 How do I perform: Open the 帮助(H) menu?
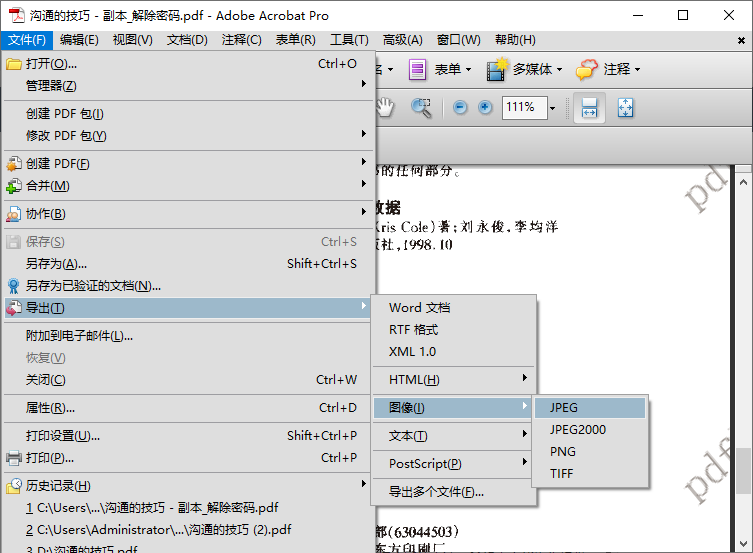point(515,40)
